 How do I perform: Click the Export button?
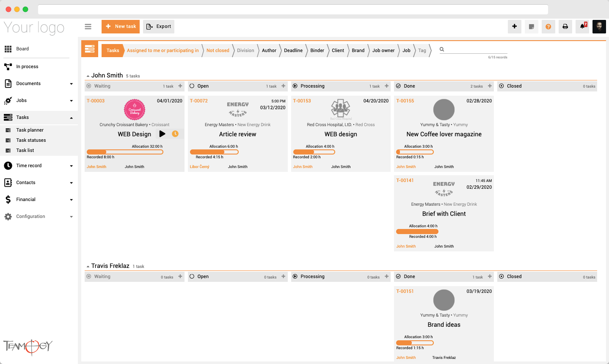(159, 26)
